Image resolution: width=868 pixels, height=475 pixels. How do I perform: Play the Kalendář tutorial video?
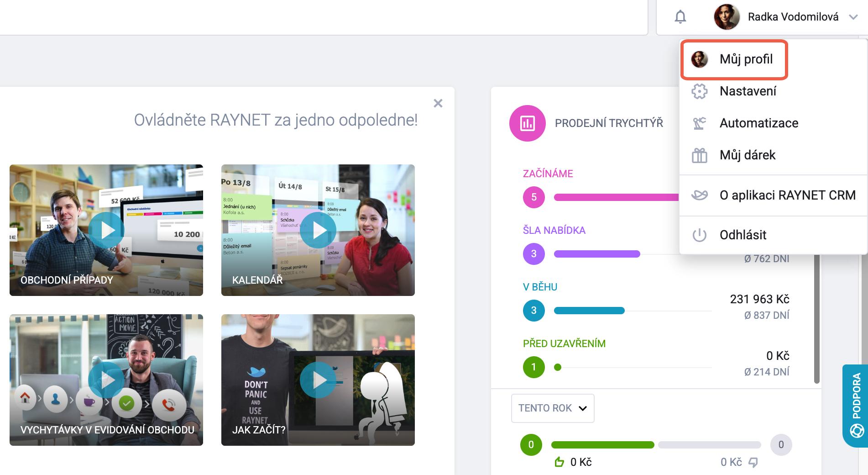(x=318, y=230)
